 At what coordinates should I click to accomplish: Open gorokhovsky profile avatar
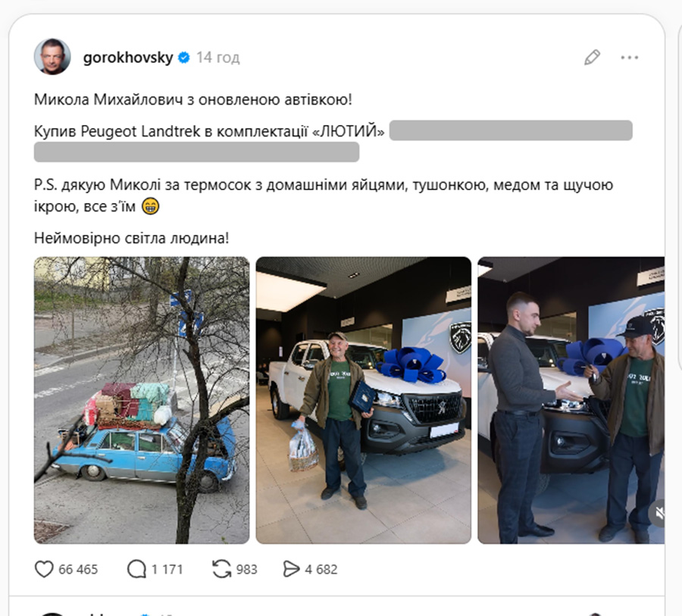point(52,57)
